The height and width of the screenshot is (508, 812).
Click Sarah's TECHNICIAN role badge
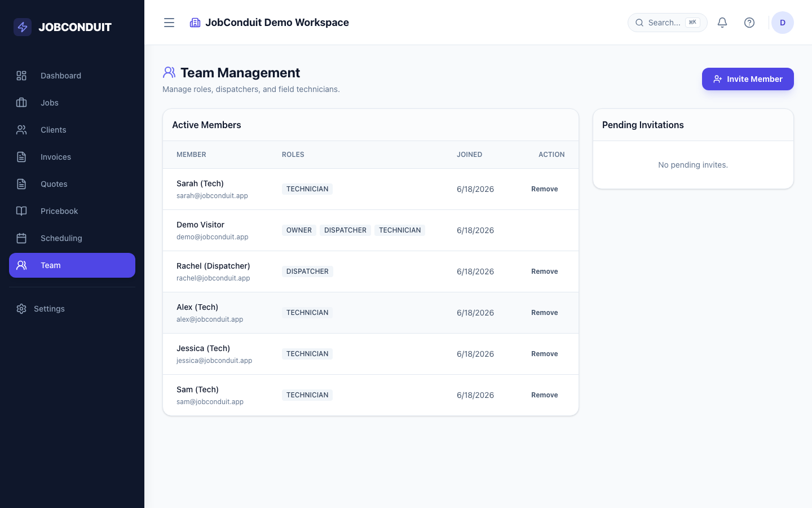pyautogui.click(x=307, y=189)
